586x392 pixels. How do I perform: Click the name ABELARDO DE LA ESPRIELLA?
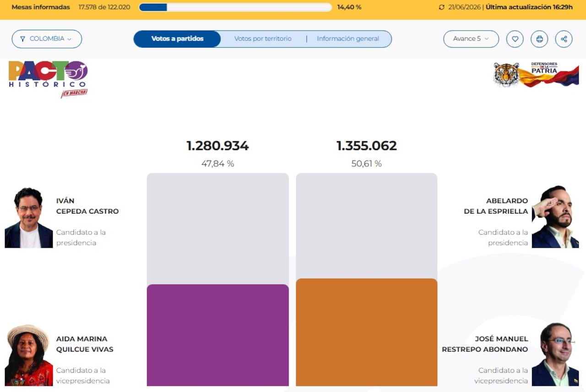pyautogui.click(x=496, y=206)
